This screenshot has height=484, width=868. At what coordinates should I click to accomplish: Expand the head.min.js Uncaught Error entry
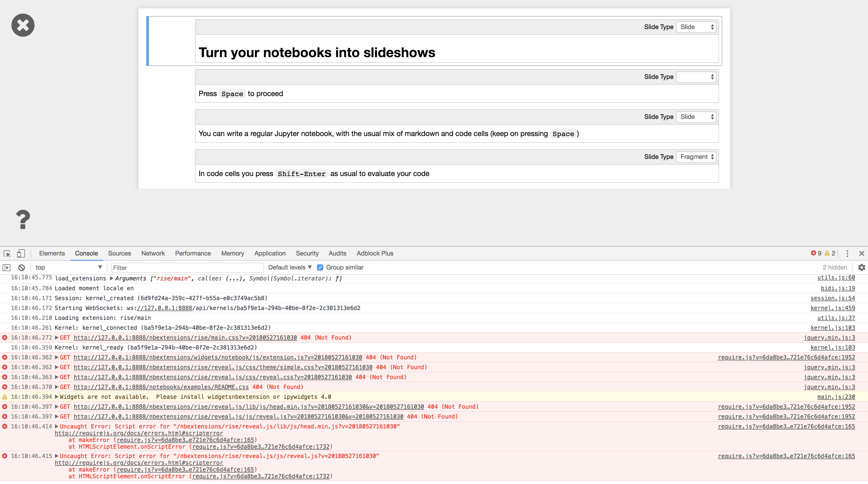coord(57,426)
